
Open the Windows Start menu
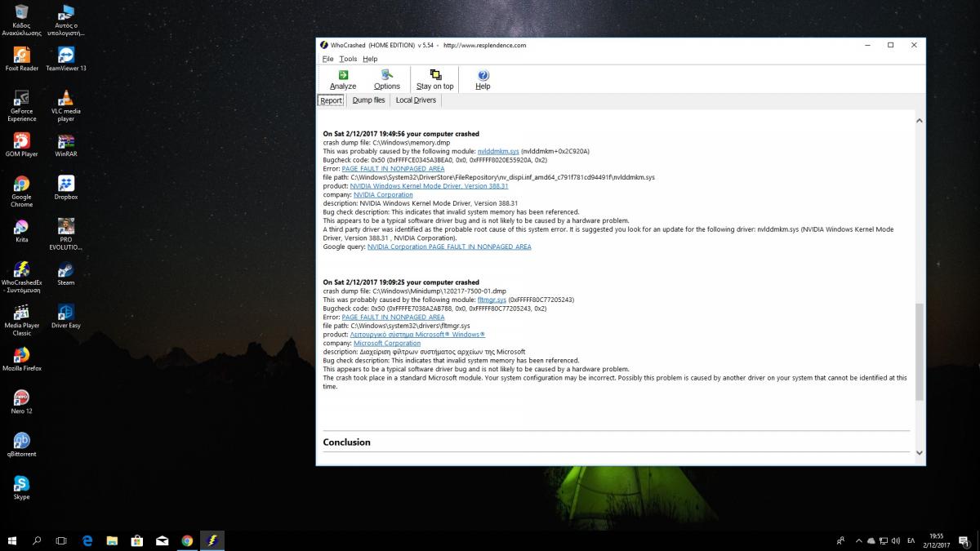[12, 540]
